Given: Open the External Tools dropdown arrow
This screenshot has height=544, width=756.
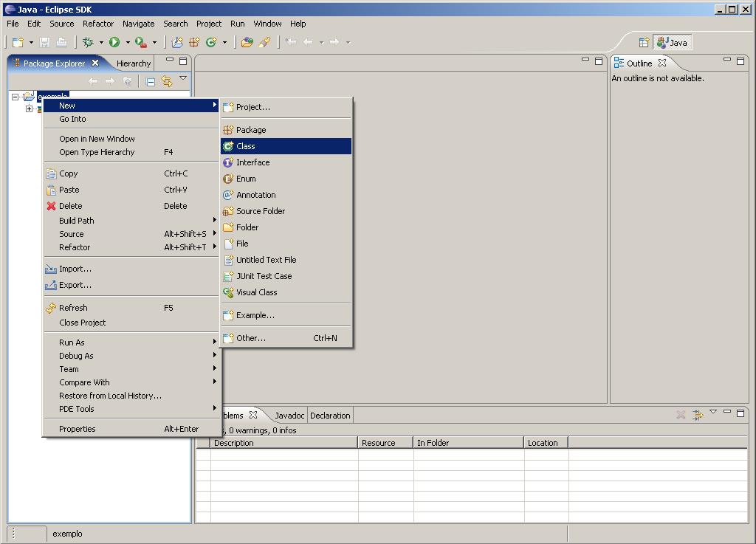Looking at the screenshot, I should click(154, 42).
